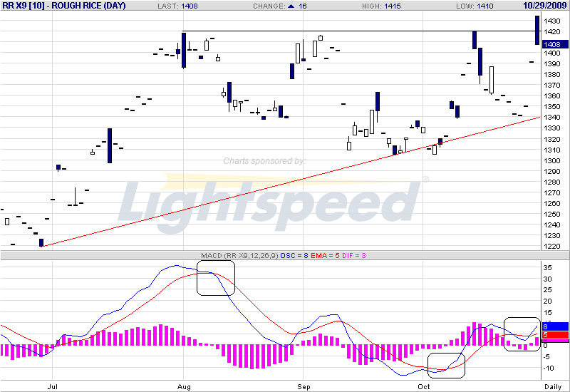570x392 pixels.
Task: Click the red EMA = 5 legend text
Action: (325, 256)
